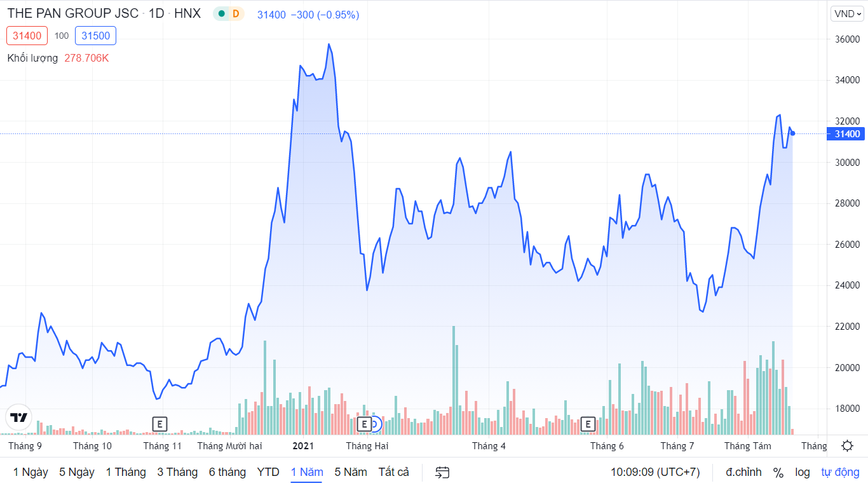This screenshot has height=488, width=868.
Task: Click the Tháng 4 time axis label
Action: pyautogui.click(x=489, y=445)
